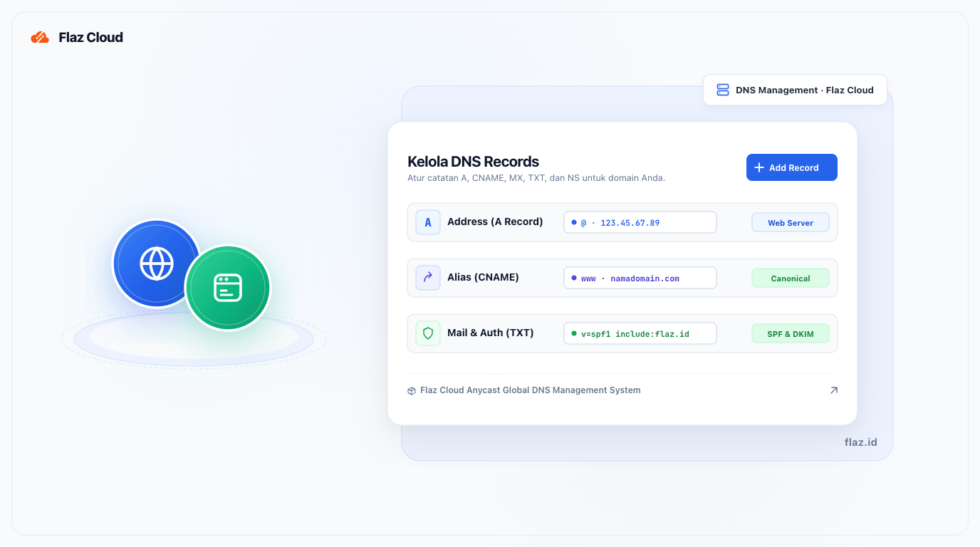980x547 pixels.
Task: Click the "Flaz Cloud" brand name text
Action: coord(91,38)
